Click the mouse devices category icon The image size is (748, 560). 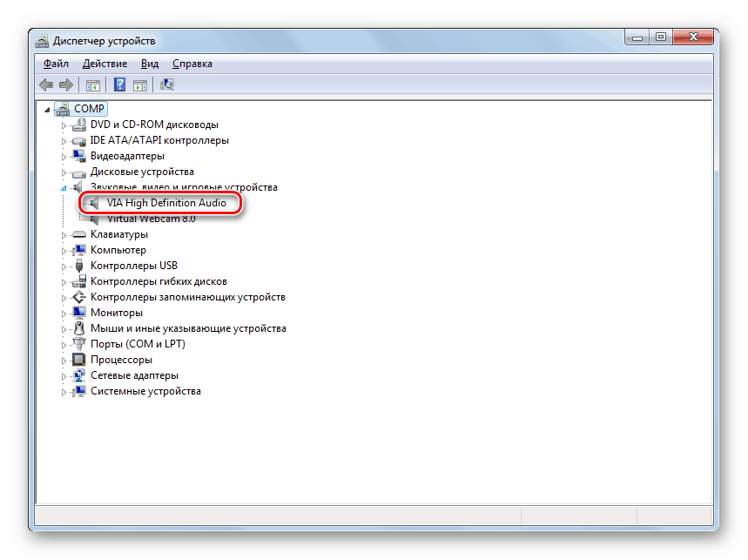79,328
